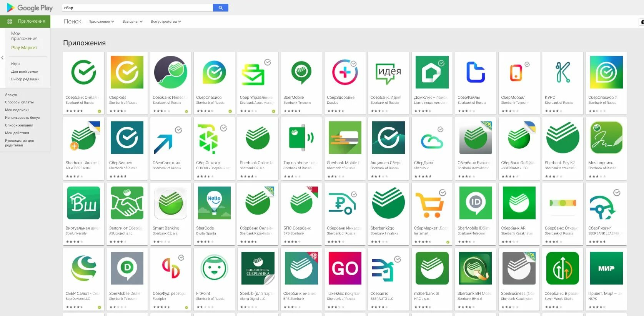
Task: Open the Мои подписки link
Action: point(17,110)
